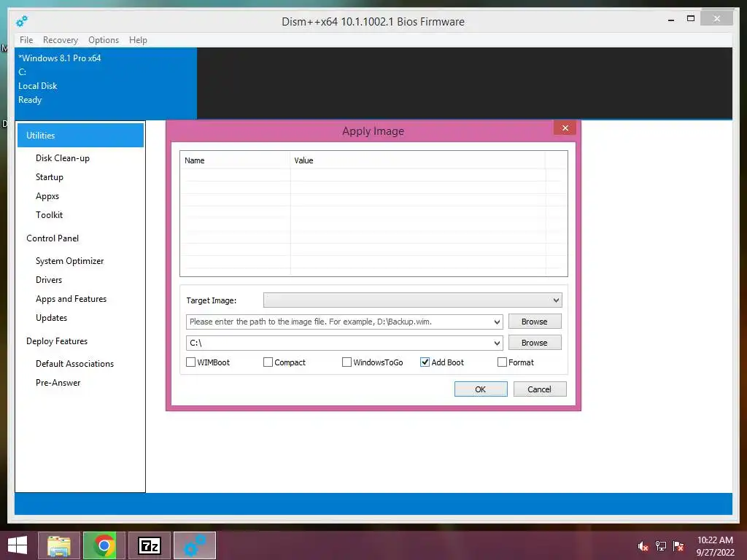The width and height of the screenshot is (747, 560).
Task: Browse for the image file path
Action: coord(535,322)
